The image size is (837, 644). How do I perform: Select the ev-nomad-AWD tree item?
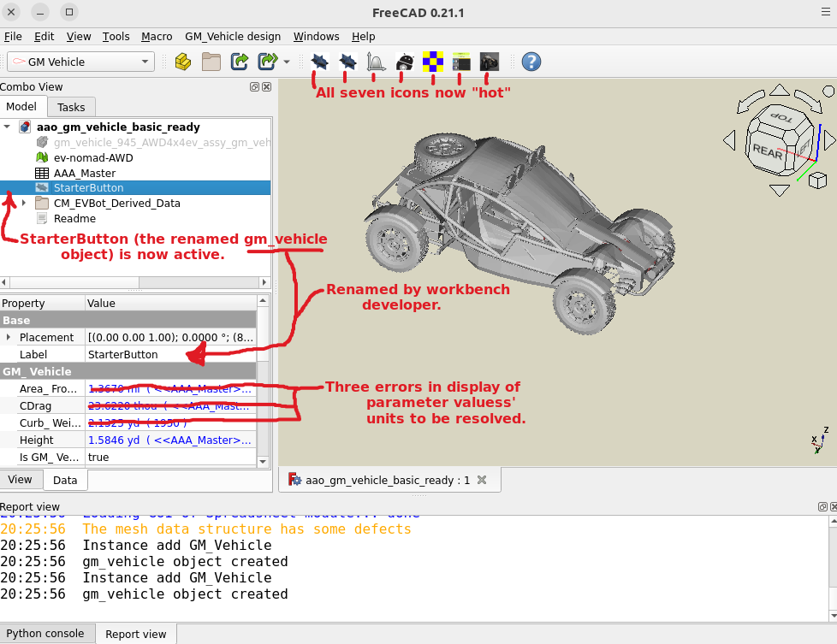pyautogui.click(x=93, y=158)
